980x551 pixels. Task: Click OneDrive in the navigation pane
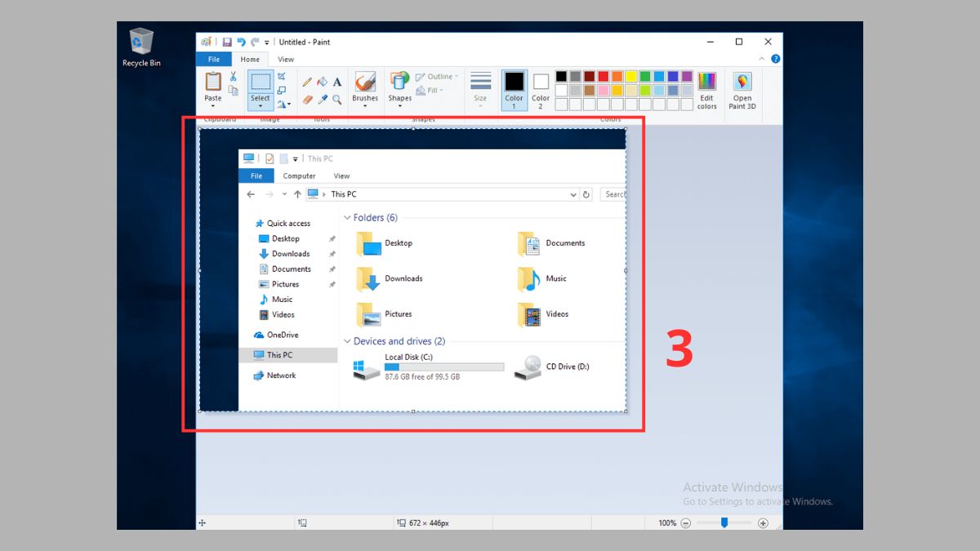pos(276,335)
